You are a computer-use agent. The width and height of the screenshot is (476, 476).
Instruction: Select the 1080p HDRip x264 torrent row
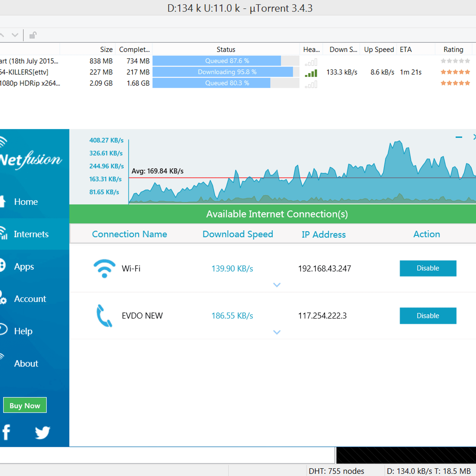pyautogui.click(x=238, y=83)
